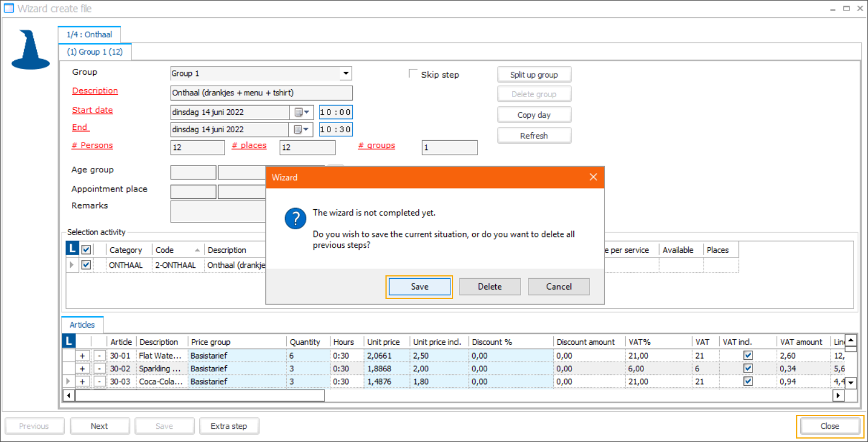The height and width of the screenshot is (442, 868).
Task: Enable the Skip step checkbox
Action: pos(412,74)
